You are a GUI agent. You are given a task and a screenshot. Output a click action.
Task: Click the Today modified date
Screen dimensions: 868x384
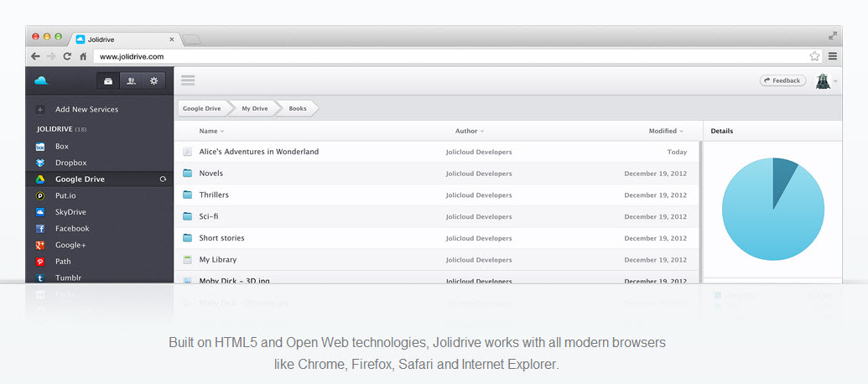pos(677,152)
